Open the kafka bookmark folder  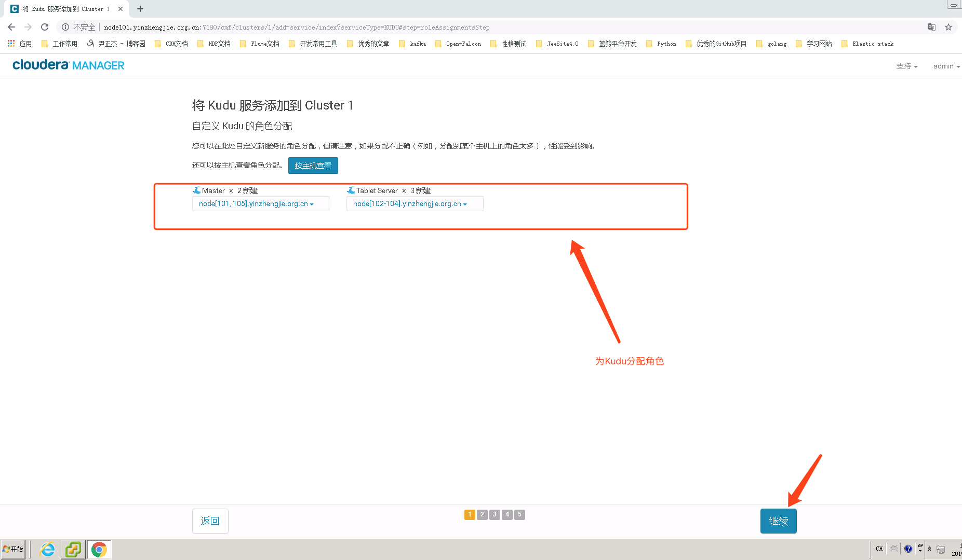click(x=412, y=44)
